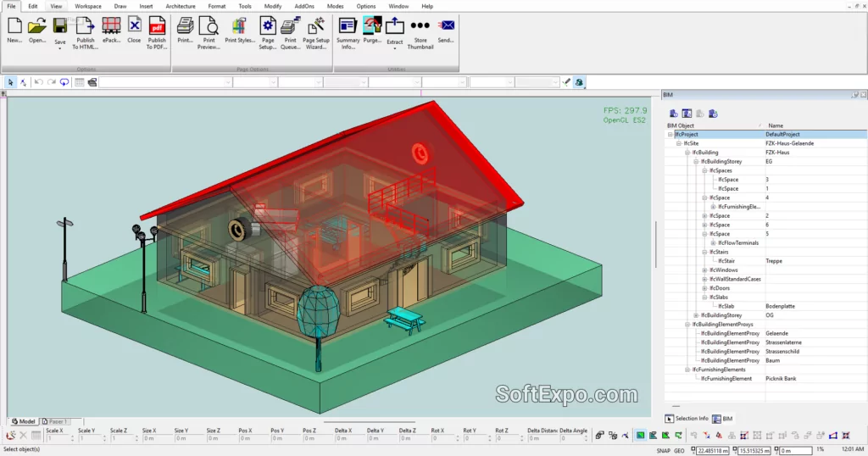This screenshot has width=868, height=456.
Task: Select the Strassenlaterne proxy row
Action: coord(766,342)
